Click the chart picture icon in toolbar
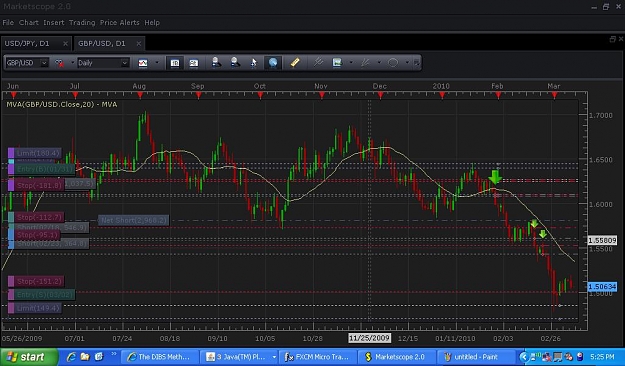Screen dimensions: 625x366 point(337,62)
